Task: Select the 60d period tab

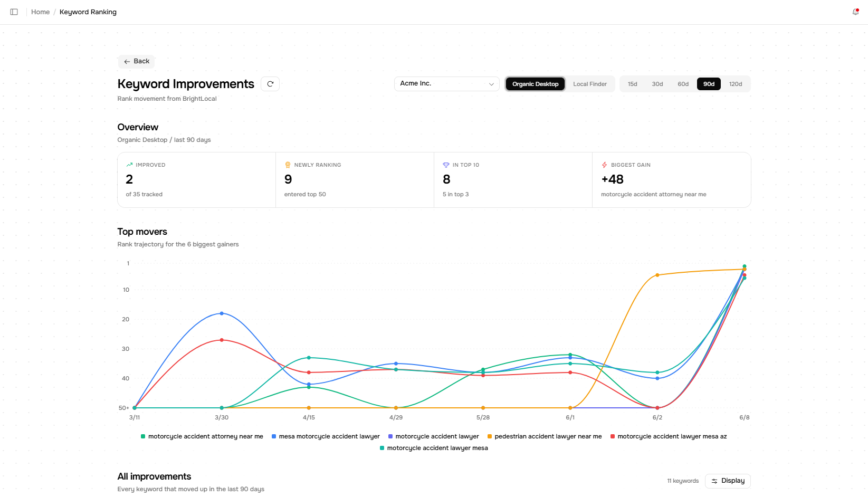Action: [x=683, y=84]
